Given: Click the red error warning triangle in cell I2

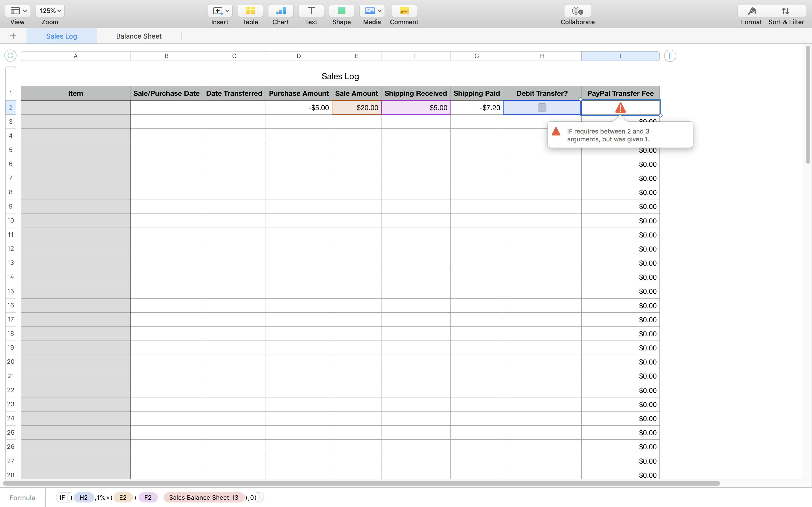Looking at the screenshot, I should point(620,108).
